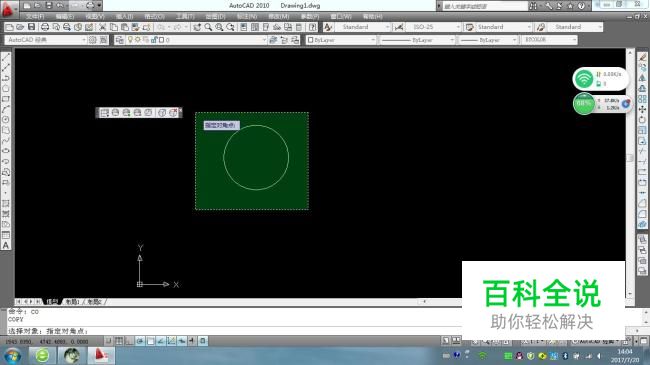650x365 pixels.
Task: Expand the AutoCAD classic workspace dropdown
Action: pyautogui.click(x=46, y=40)
